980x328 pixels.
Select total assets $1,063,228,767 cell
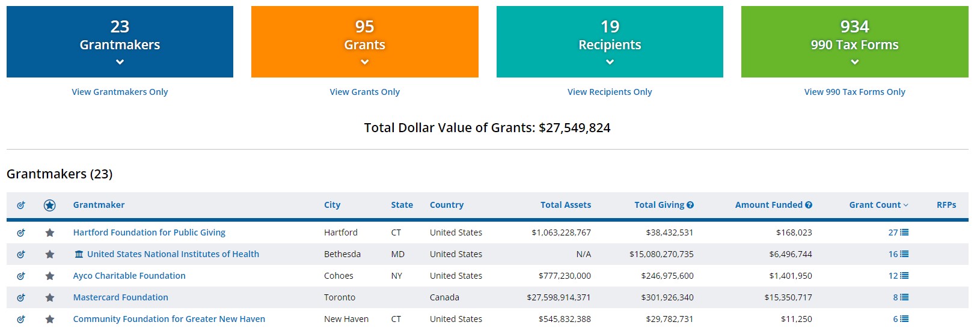pos(561,232)
